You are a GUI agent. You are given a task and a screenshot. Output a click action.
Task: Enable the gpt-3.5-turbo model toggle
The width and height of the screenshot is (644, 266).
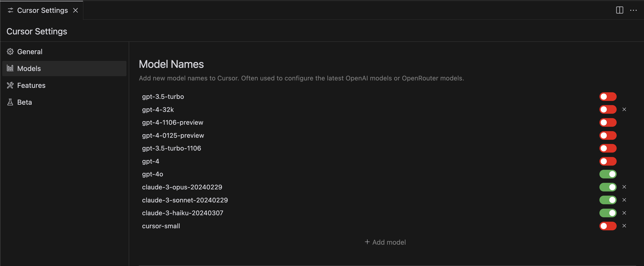[x=608, y=97]
